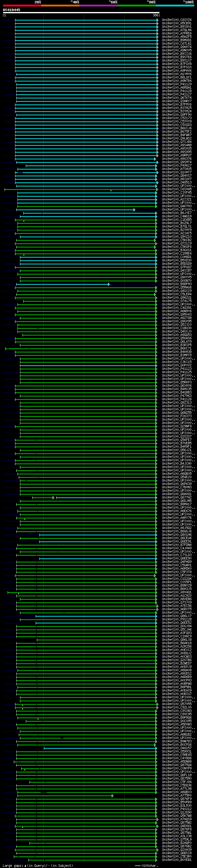197x868 pixels.
Task: Select the UniRef100_C0H8D1 entry
Action: [176, 257]
